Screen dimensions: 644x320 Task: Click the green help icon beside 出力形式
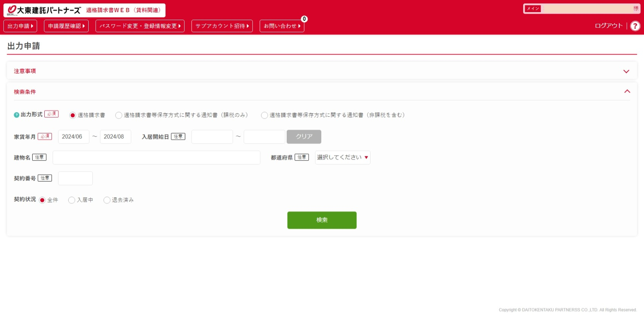click(16, 115)
